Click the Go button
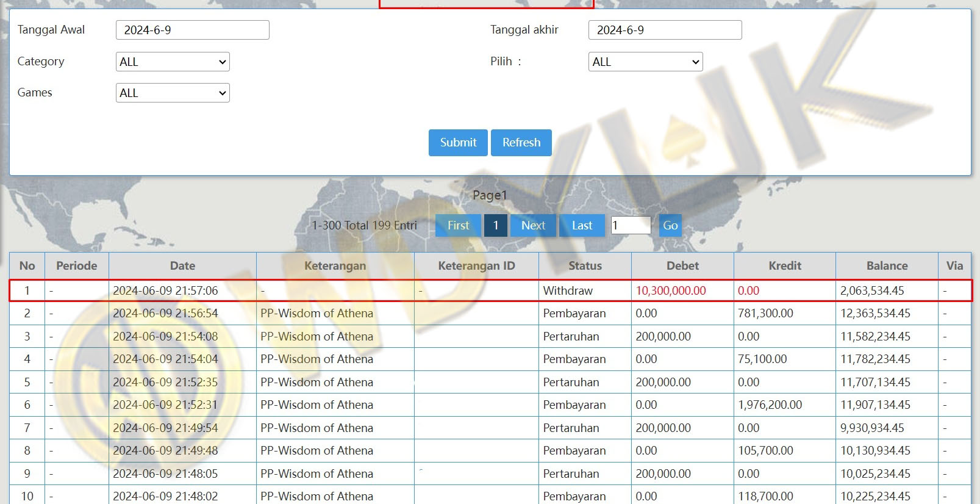This screenshot has width=980, height=504. (x=670, y=226)
